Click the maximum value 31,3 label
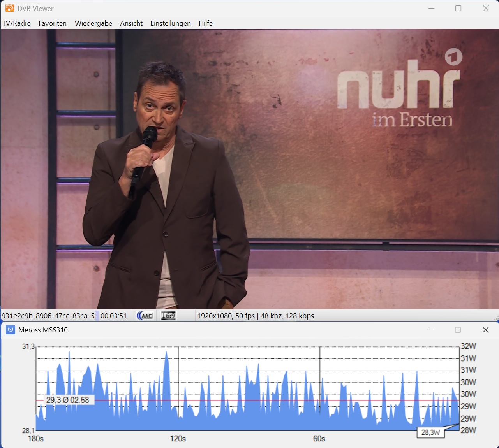Viewport: 499px width, 448px height. [28, 346]
